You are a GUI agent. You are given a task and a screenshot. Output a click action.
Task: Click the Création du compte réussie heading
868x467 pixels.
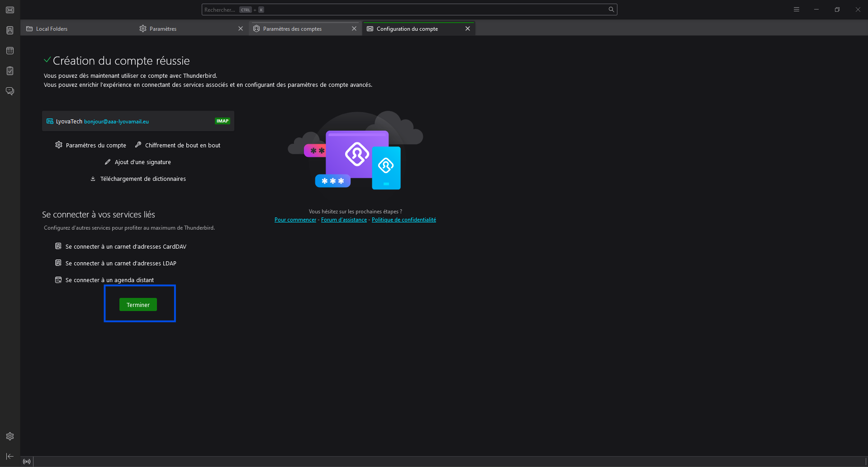[121, 61]
